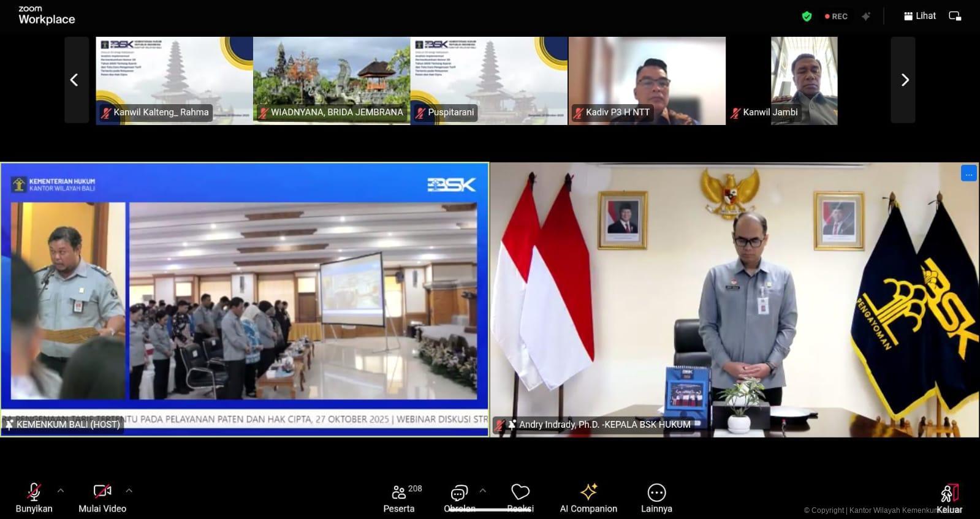Expand chat options arrow beside Obrolan
The height and width of the screenshot is (519, 980).
coord(483,491)
